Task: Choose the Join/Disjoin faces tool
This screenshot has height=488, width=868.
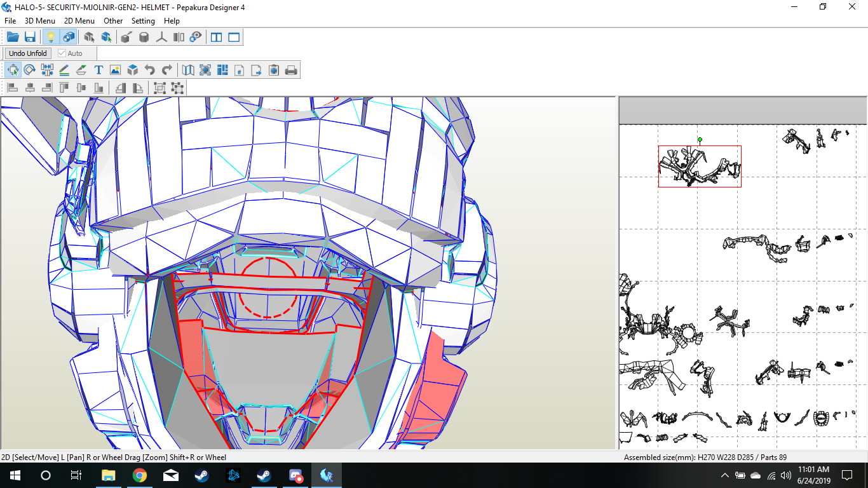Action: (46, 70)
